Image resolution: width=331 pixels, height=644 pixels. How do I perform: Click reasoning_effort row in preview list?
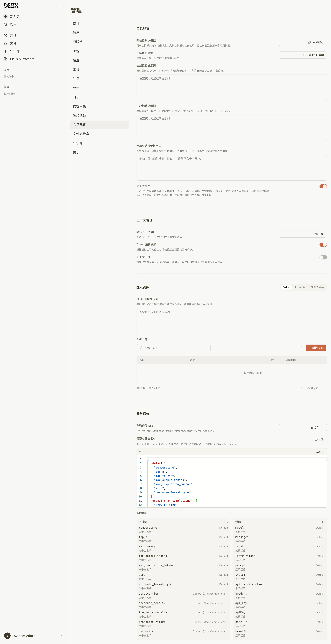pos(183,624)
